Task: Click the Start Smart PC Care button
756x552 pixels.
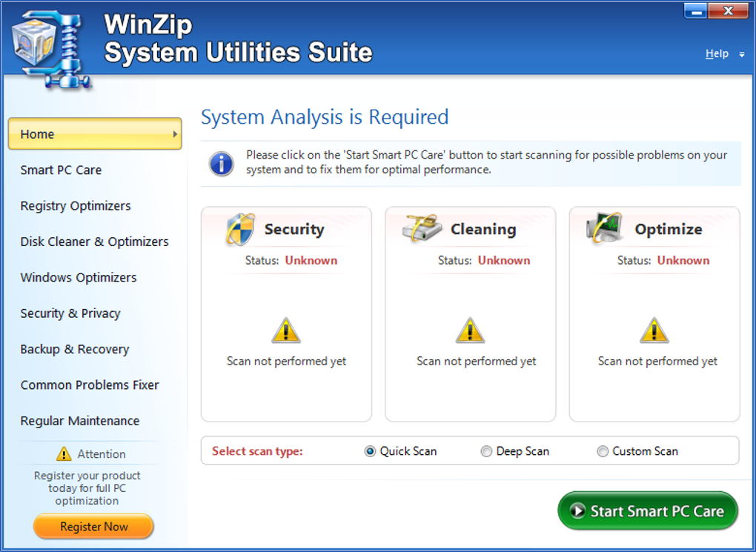Action: [x=648, y=511]
